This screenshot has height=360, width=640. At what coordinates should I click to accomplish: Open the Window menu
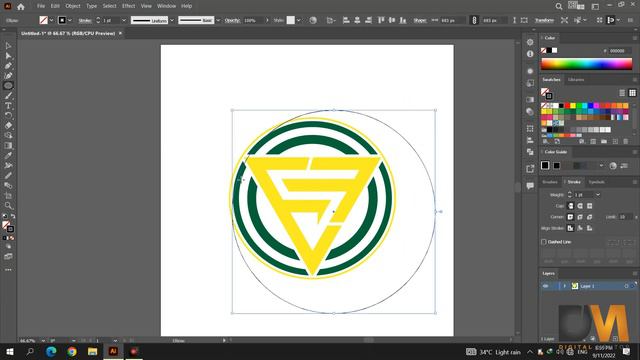pos(167,6)
